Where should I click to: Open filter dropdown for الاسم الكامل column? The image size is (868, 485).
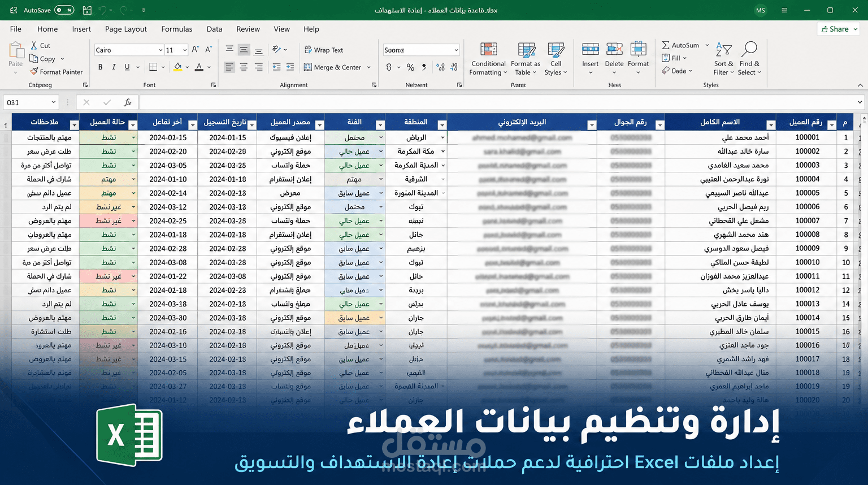pos(771,125)
